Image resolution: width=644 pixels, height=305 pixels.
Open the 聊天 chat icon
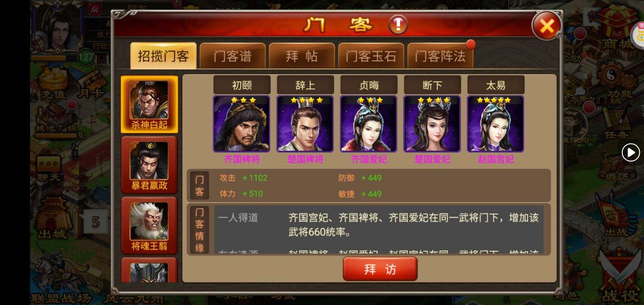point(48,168)
